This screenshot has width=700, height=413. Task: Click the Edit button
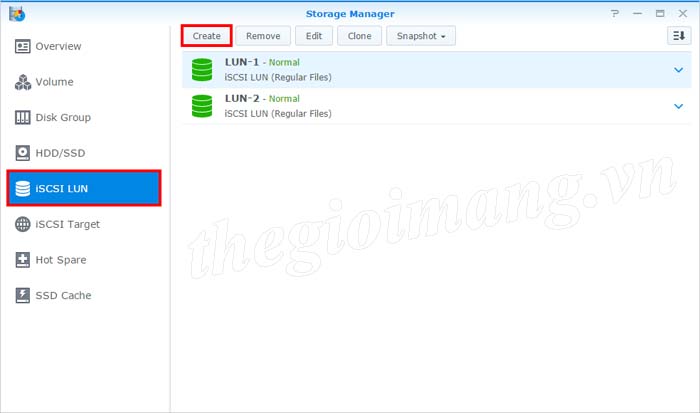pos(314,36)
